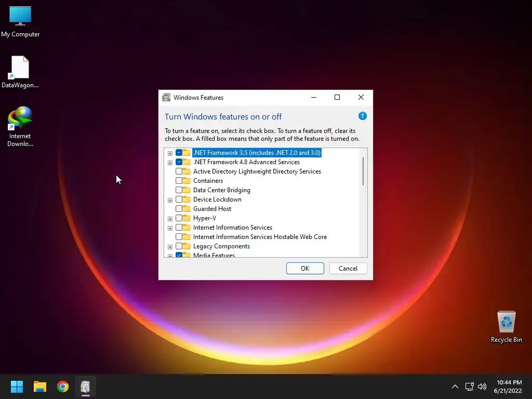Screen dimensions: 532x399
Task: Enable the Hyper-V checkbox
Action: click(x=179, y=218)
